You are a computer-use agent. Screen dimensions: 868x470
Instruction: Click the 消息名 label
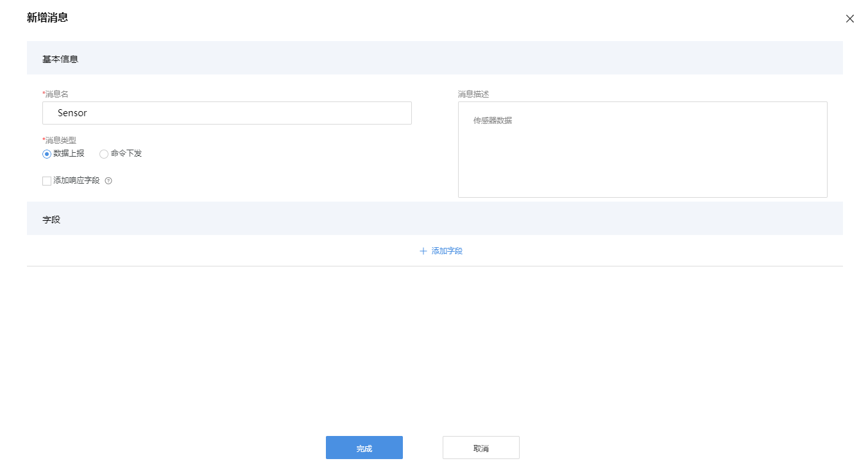coord(55,94)
